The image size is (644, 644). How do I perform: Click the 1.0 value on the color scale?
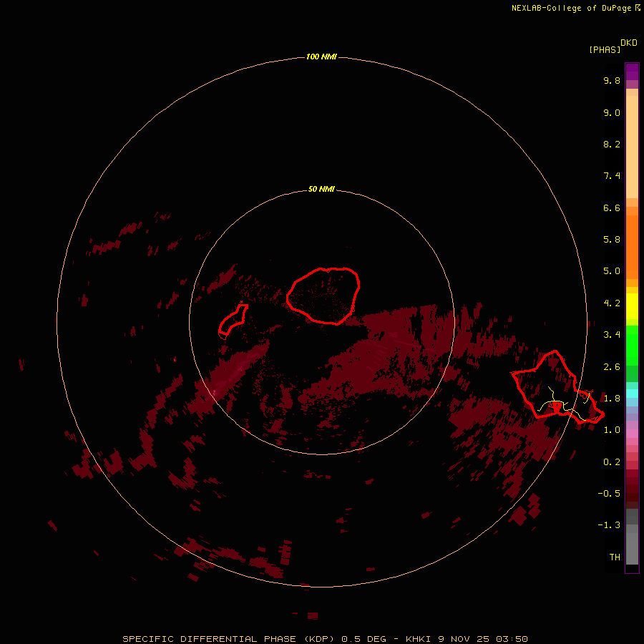click(612, 429)
